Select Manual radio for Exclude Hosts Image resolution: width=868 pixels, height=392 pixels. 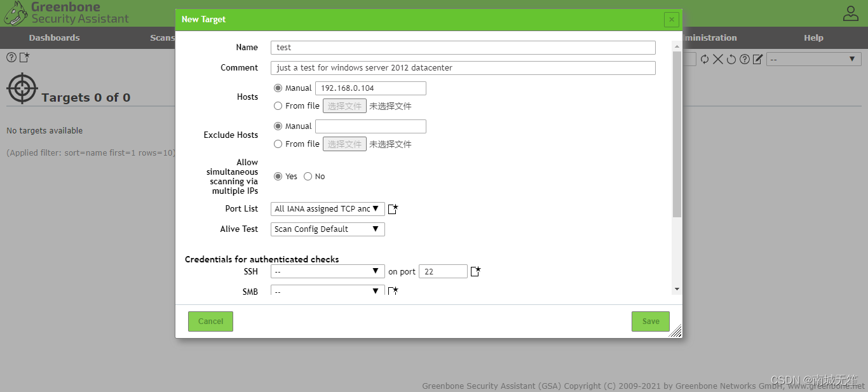(278, 126)
